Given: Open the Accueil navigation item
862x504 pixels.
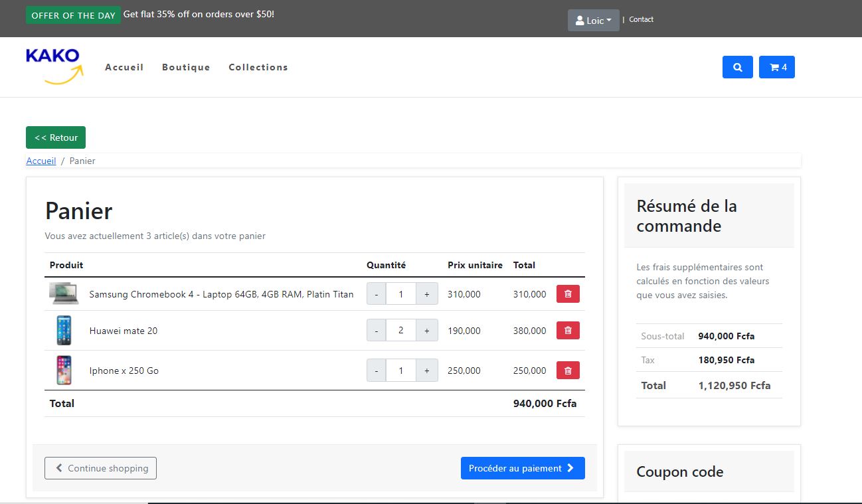Looking at the screenshot, I should pyautogui.click(x=124, y=67).
